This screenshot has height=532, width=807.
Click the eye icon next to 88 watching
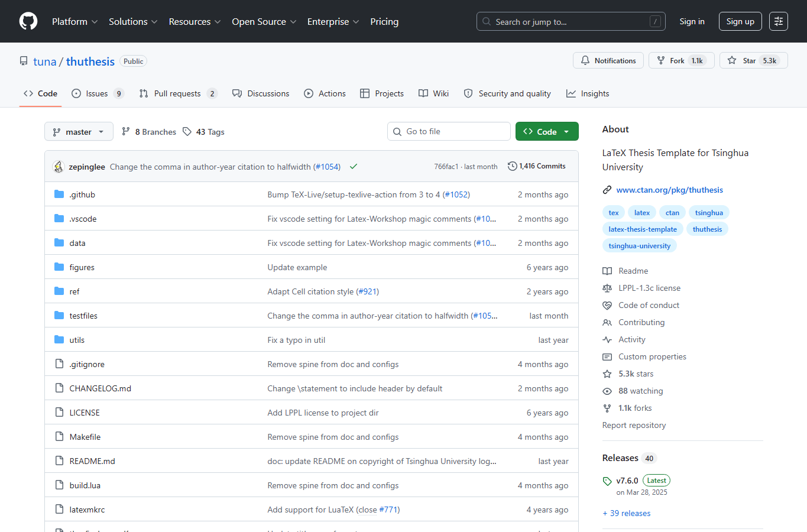coord(607,391)
